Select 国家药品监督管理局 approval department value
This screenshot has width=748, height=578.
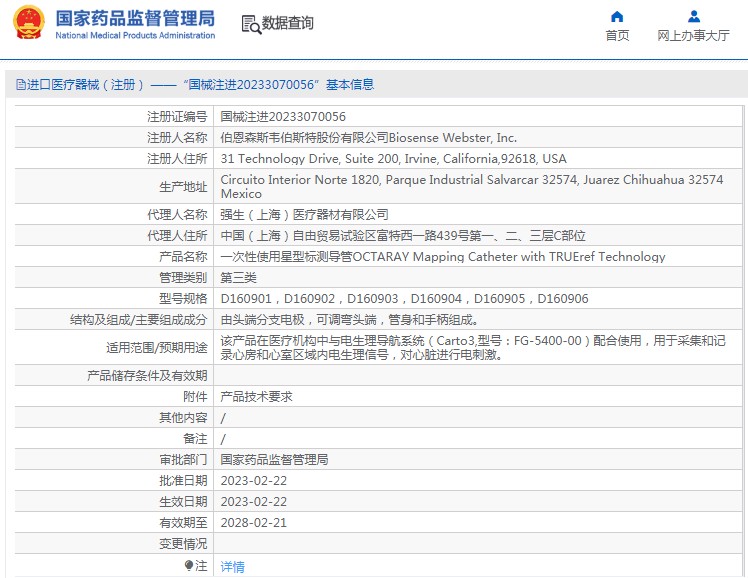coord(274,460)
